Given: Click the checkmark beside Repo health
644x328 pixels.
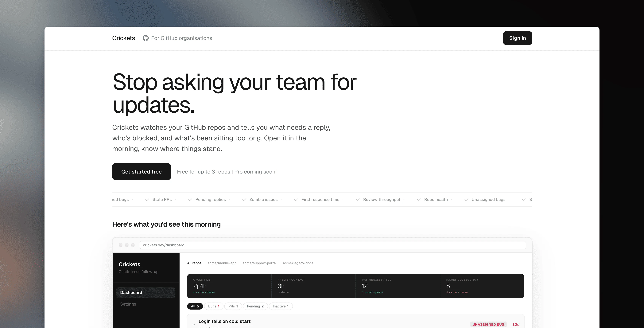Looking at the screenshot, I should (419, 200).
